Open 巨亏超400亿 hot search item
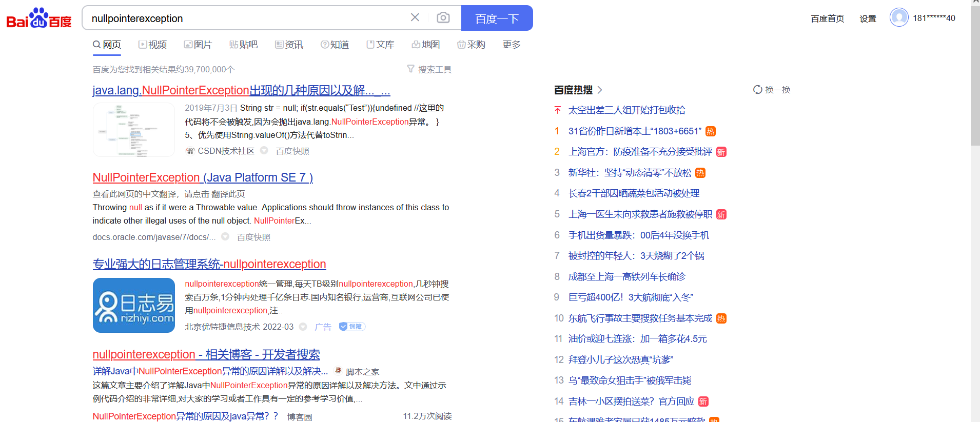Viewport: 980px width, 422px height. click(x=631, y=297)
